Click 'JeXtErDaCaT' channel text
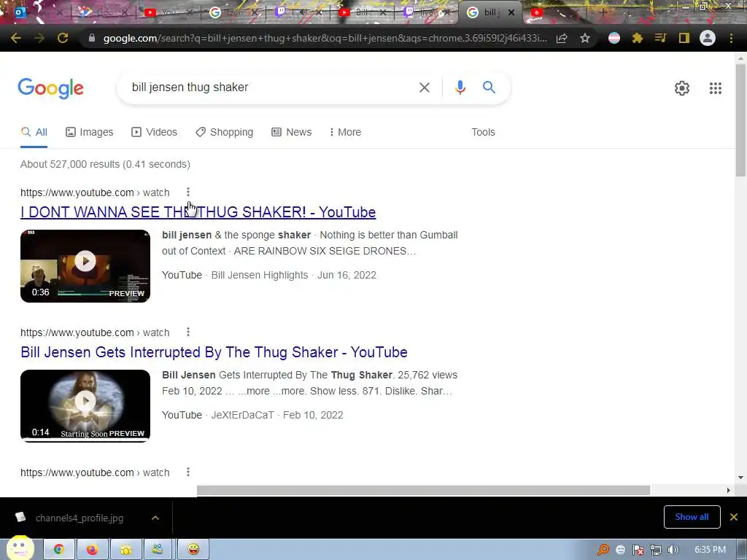This screenshot has width=747, height=560. point(242,415)
